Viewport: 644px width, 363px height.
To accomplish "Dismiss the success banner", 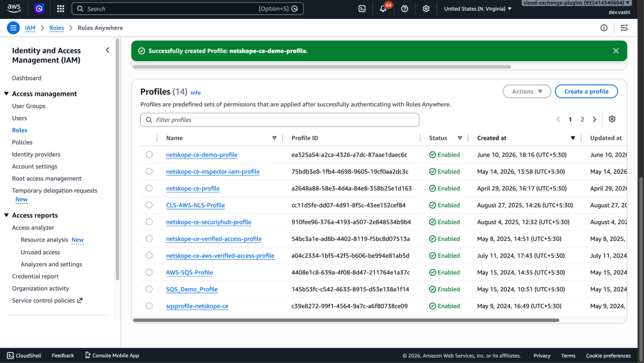I will pos(616,51).
